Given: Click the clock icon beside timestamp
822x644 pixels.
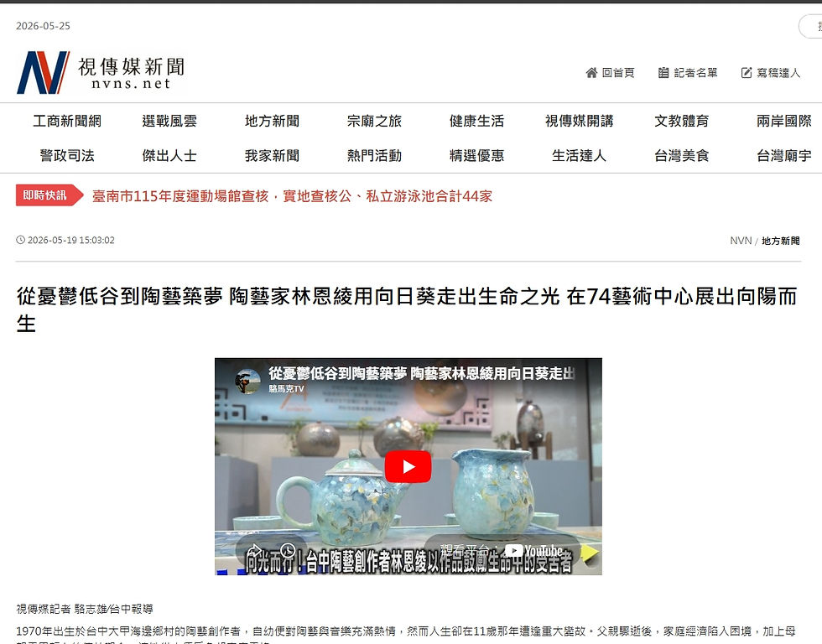Looking at the screenshot, I should pos(20,240).
